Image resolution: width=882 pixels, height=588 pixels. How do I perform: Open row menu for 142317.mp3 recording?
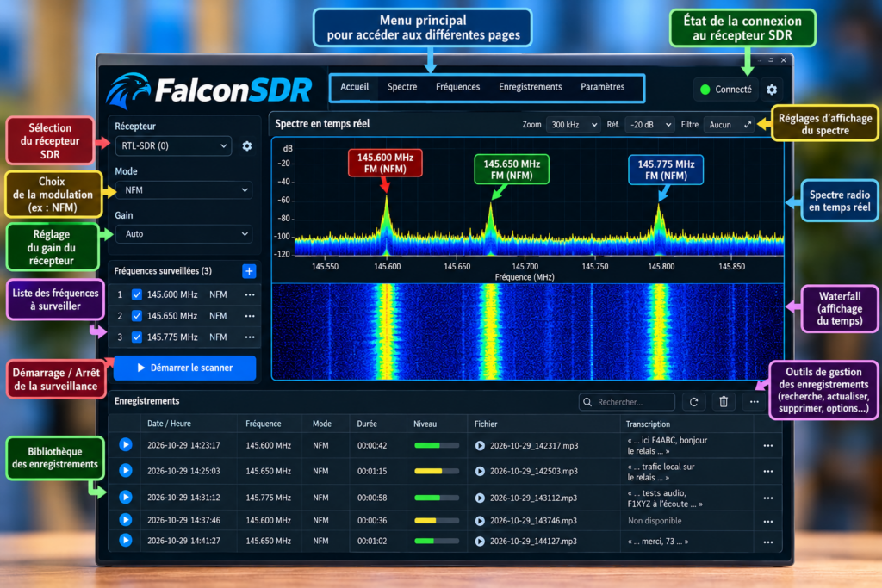click(x=767, y=446)
